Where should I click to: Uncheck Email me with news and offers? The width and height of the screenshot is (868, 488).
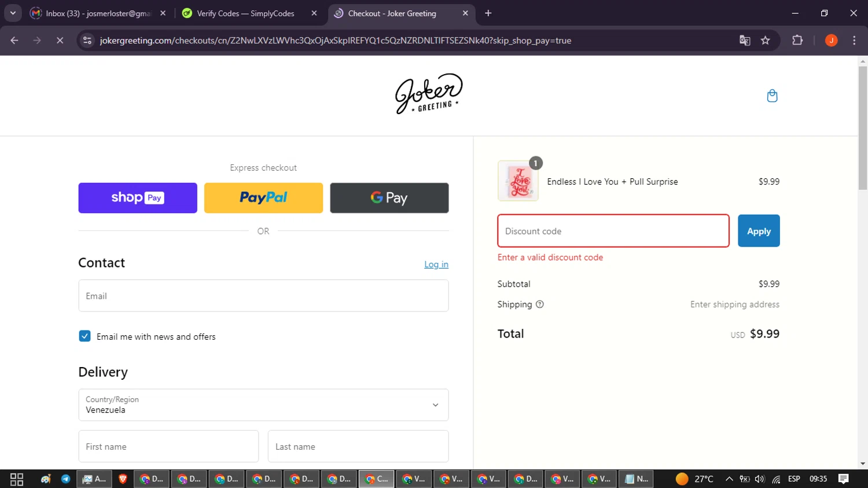[x=84, y=336]
